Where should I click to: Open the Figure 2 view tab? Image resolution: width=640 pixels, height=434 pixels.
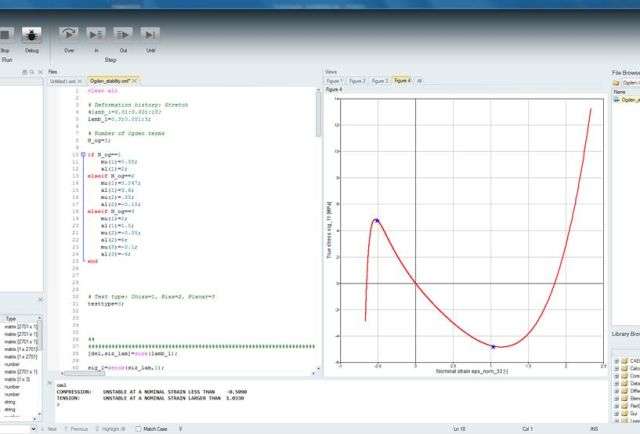coord(357,81)
